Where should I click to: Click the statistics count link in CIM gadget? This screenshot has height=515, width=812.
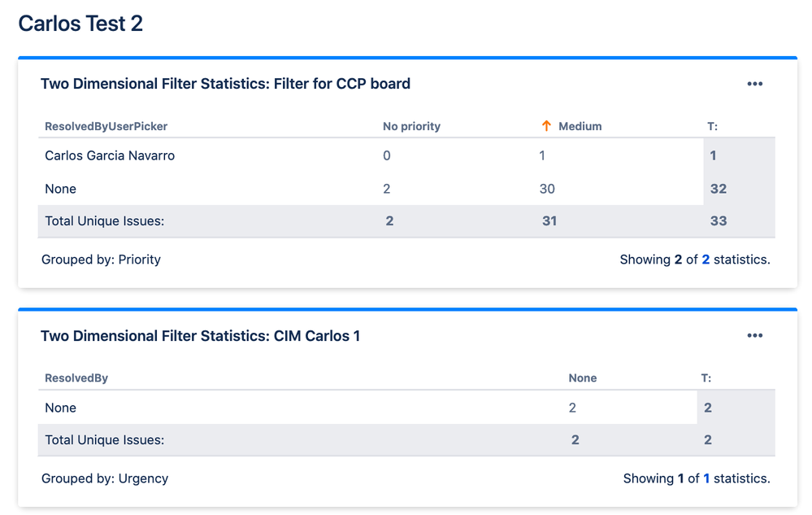[706, 478]
